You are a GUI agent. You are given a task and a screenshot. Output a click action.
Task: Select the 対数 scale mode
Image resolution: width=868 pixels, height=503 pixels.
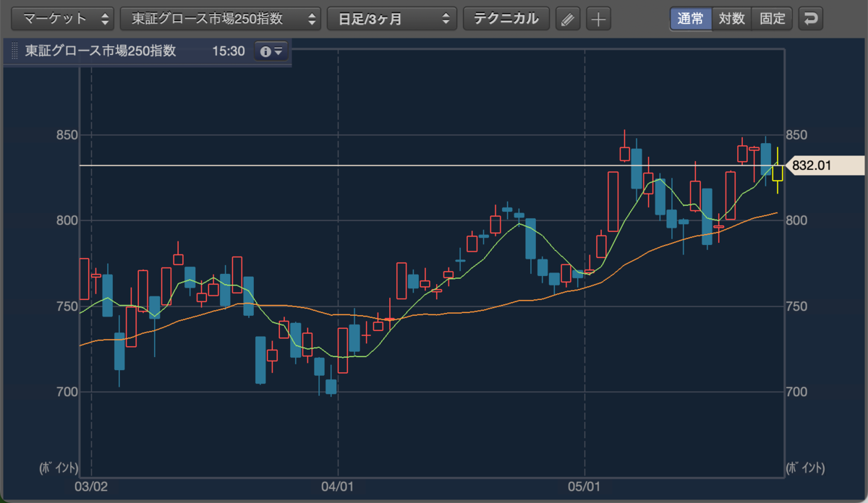732,19
